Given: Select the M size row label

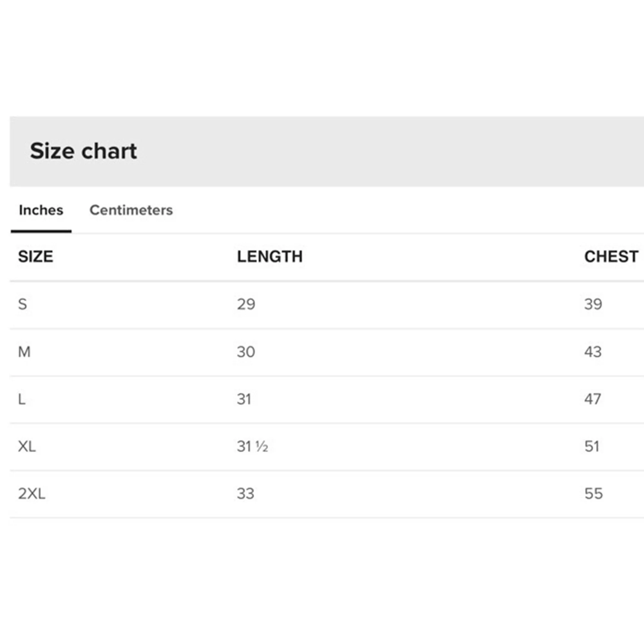Looking at the screenshot, I should tap(24, 352).
